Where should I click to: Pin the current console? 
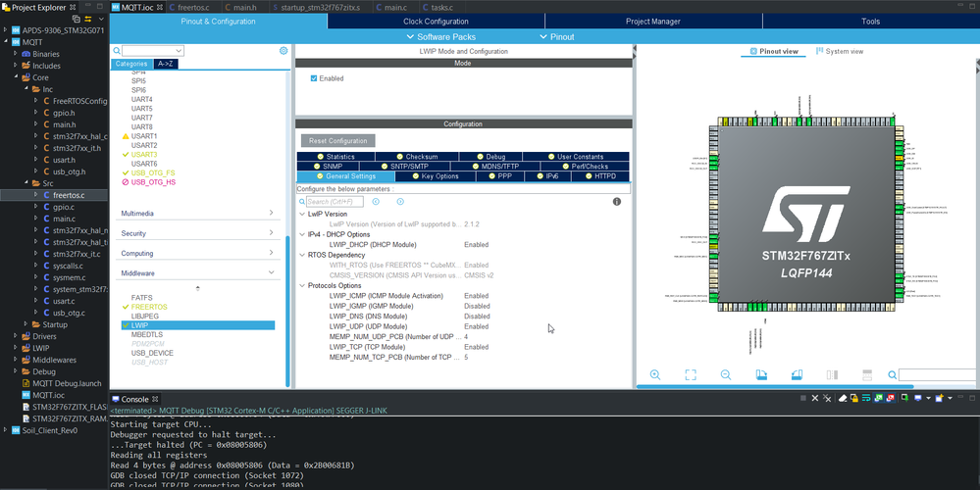(903, 398)
